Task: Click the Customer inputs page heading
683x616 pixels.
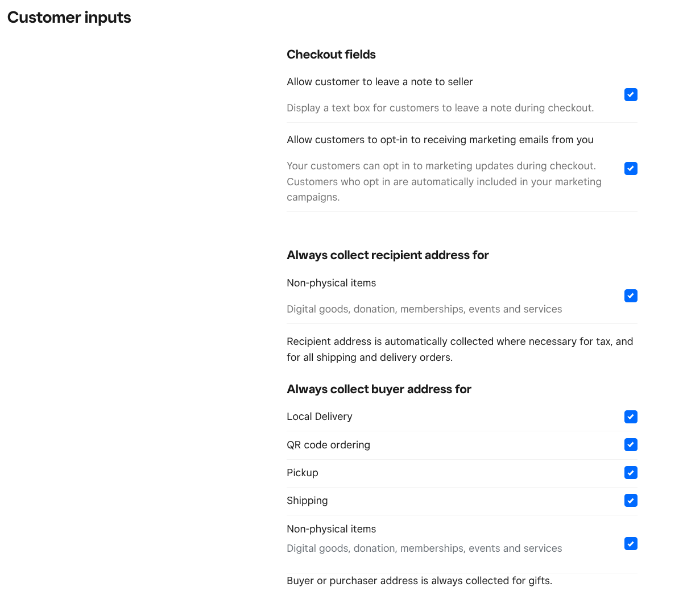Action: click(x=69, y=18)
